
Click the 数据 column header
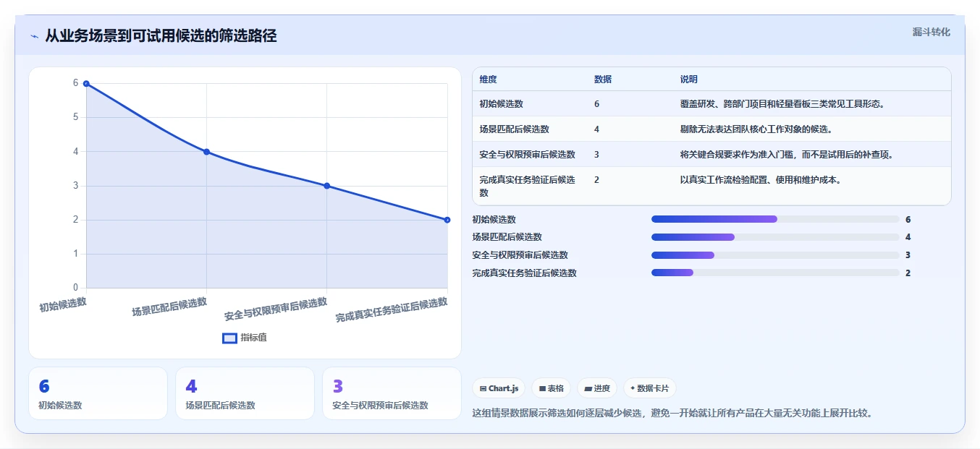603,80
